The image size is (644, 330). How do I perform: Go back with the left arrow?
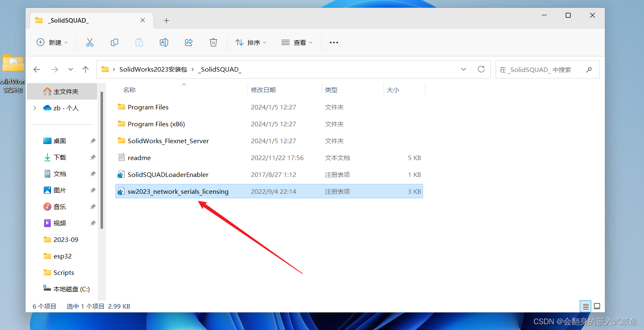(37, 70)
